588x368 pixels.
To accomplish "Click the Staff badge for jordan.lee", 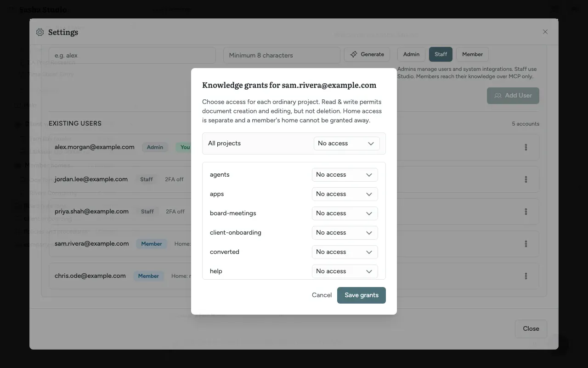I will point(147,179).
